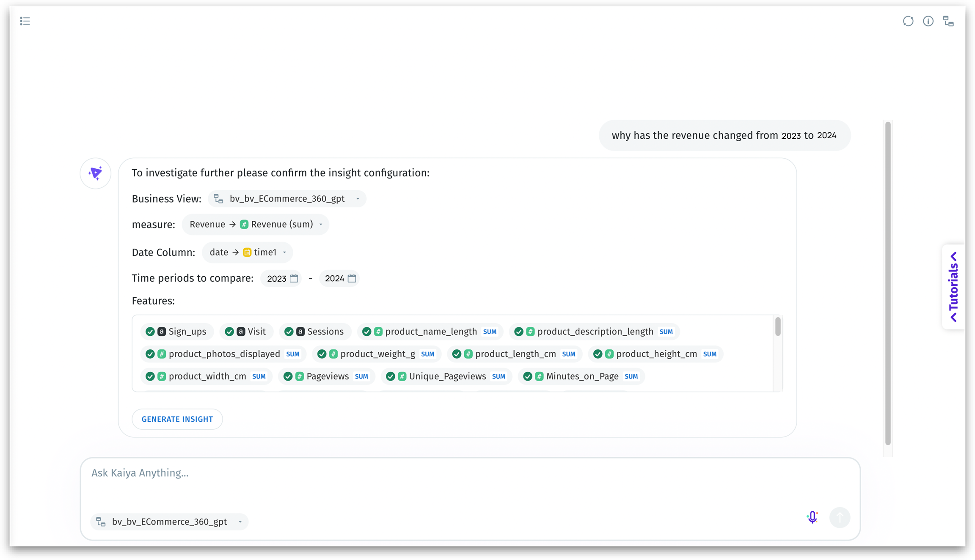Click the refresh chat icon

[x=908, y=21]
